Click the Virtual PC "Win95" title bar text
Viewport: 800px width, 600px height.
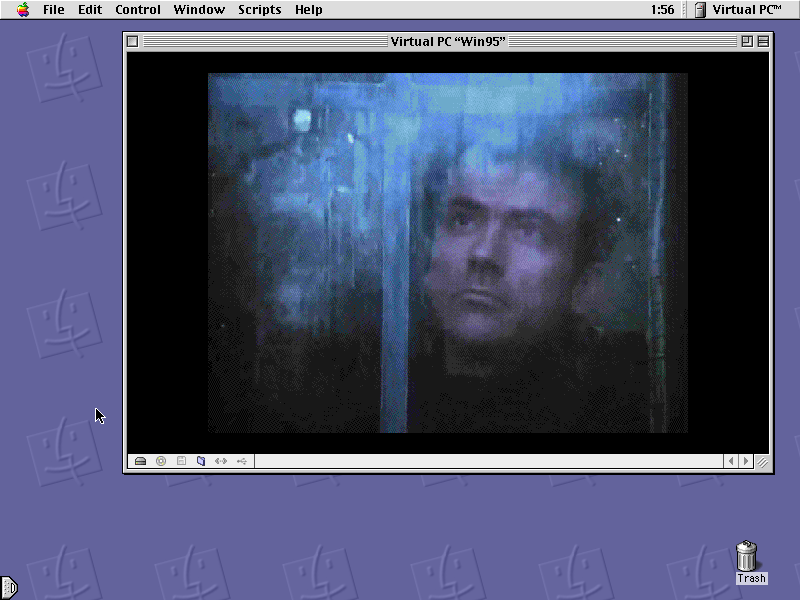click(448, 41)
